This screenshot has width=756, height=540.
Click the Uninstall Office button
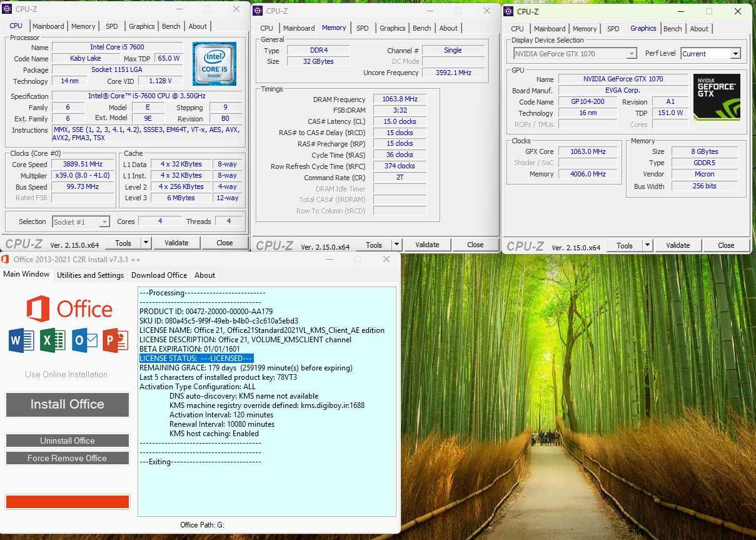point(68,441)
